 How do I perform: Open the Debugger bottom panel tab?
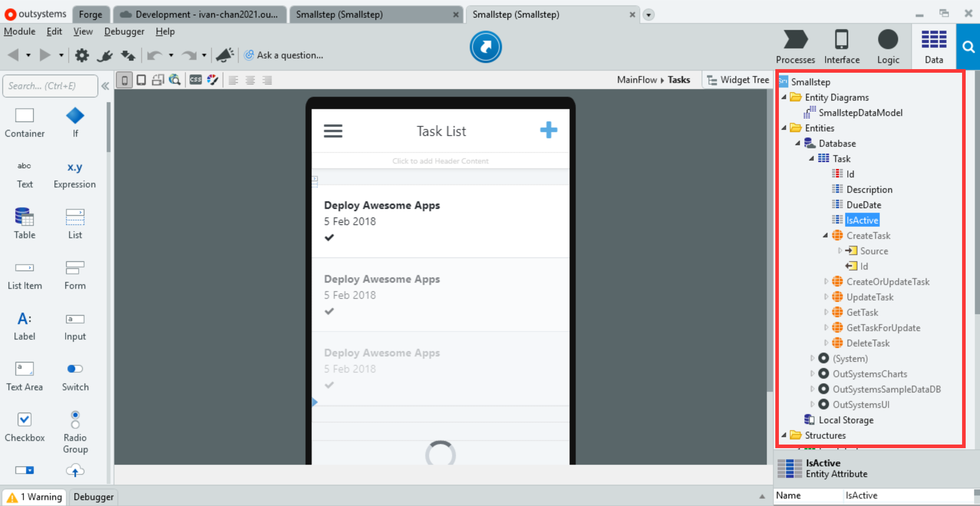point(94,497)
